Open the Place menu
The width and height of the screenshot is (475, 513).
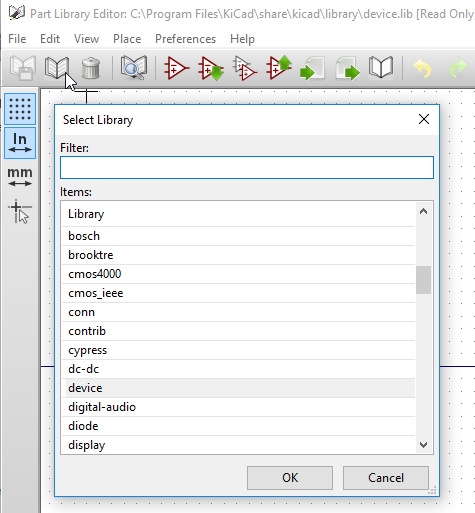point(127,39)
